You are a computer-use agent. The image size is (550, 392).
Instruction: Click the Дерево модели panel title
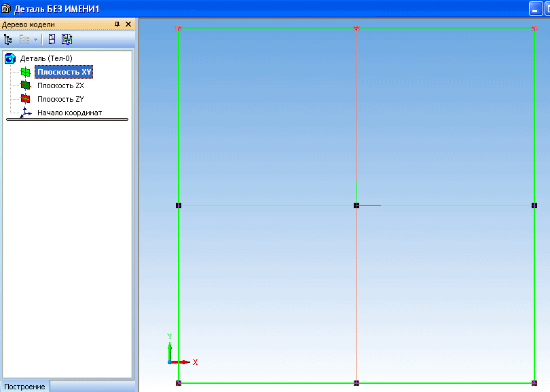[29, 24]
